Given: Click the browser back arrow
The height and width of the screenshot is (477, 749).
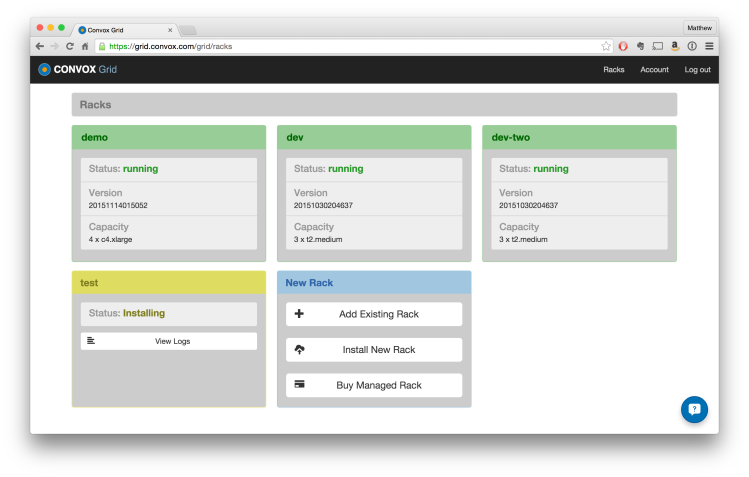Looking at the screenshot, I should [40, 46].
